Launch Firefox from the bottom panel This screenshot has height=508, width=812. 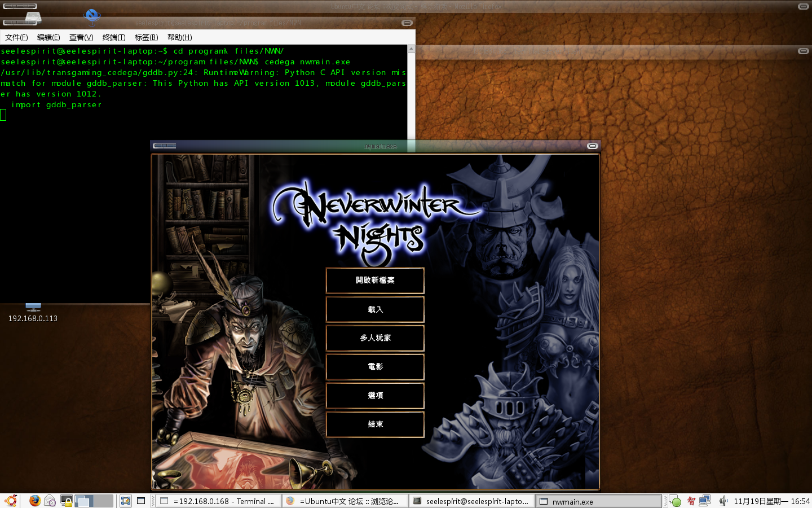click(x=35, y=501)
